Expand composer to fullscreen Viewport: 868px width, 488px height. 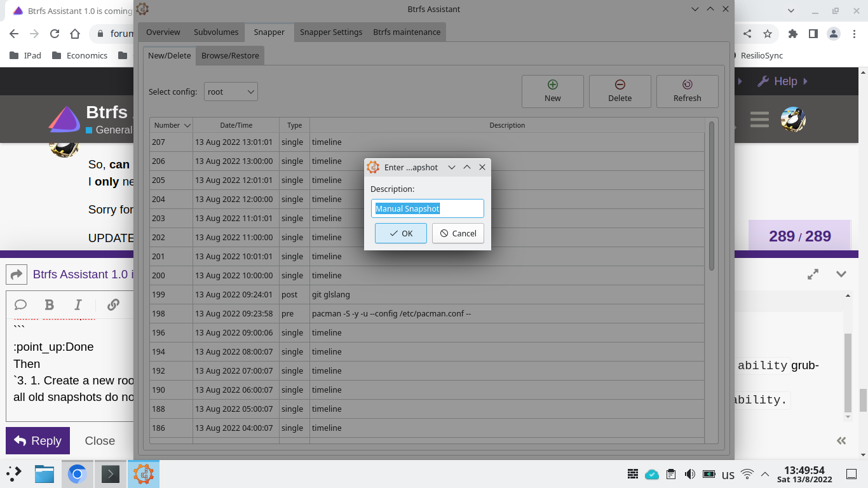813,274
